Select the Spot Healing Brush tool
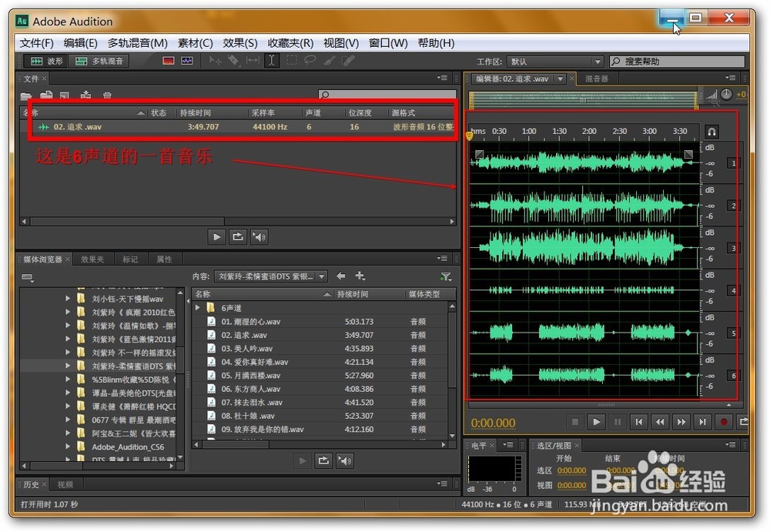Viewport: 770px width, 532px height. pyautogui.click(x=348, y=61)
